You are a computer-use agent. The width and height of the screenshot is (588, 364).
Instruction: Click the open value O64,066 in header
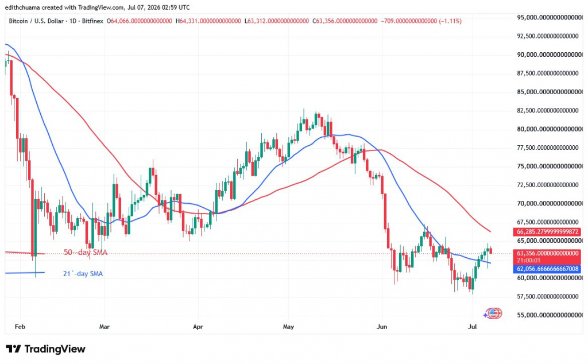140,21
